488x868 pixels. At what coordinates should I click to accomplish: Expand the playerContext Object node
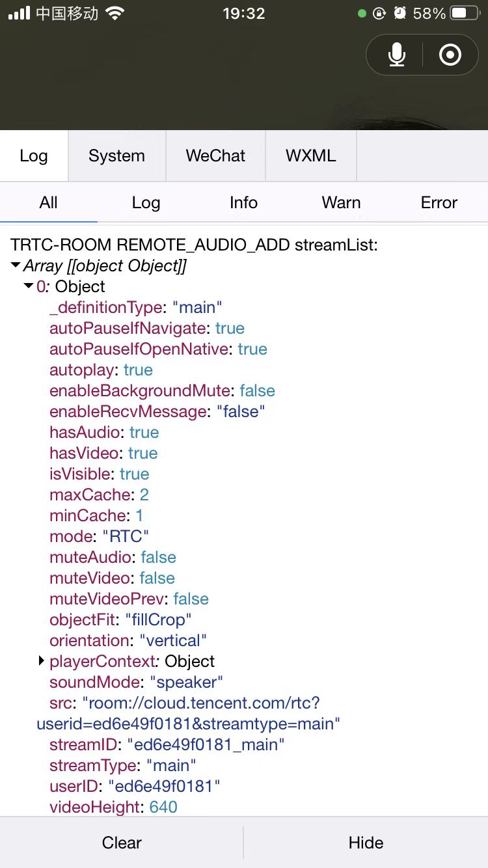(42, 661)
